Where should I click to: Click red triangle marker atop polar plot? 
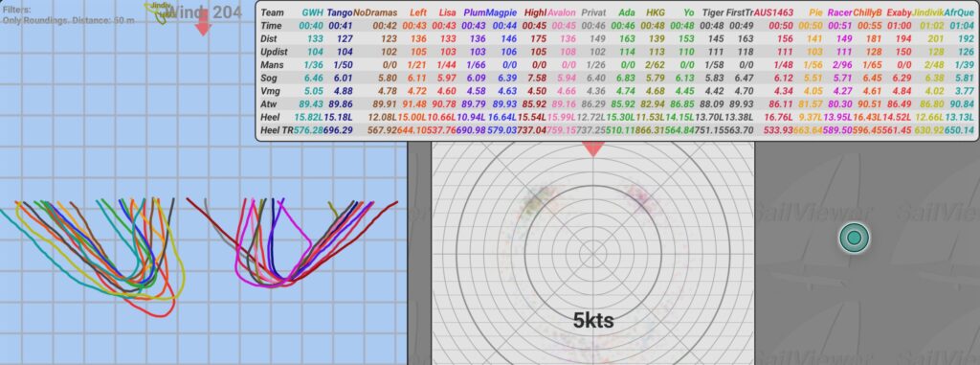tap(593, 149)
